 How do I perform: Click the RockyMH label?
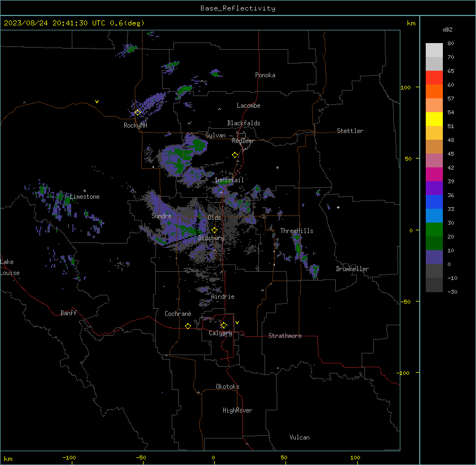coord(135,125)
